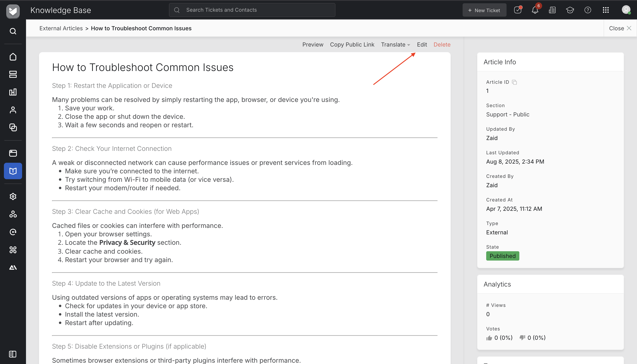Open the Reports bar-chart icon in the sidebar

click(x=13, y=92)
